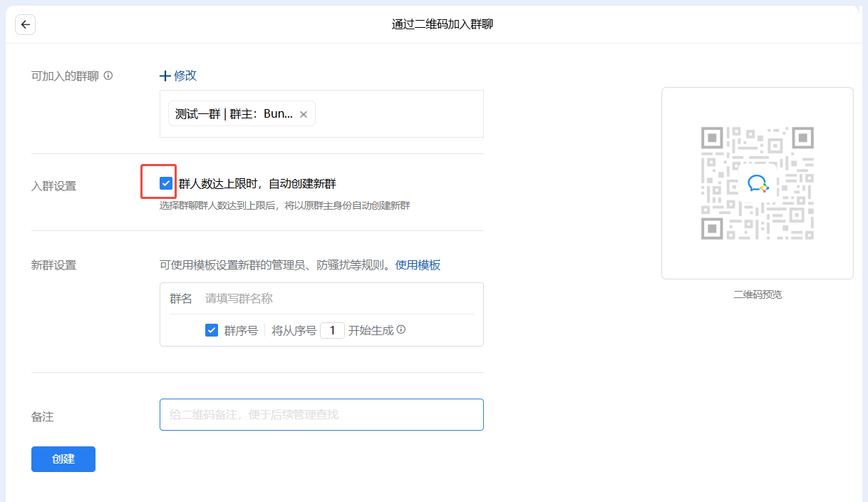Image resolution: width=868 pixels, height=502 pixels.
Task: Click the 通过二维码加入群聊 page title
Action: 443,24
